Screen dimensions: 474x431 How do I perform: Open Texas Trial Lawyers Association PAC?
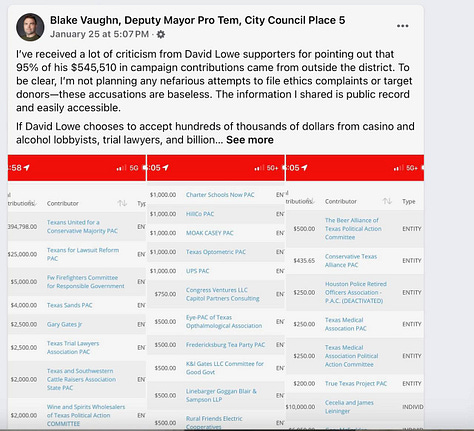pos(73,347)
